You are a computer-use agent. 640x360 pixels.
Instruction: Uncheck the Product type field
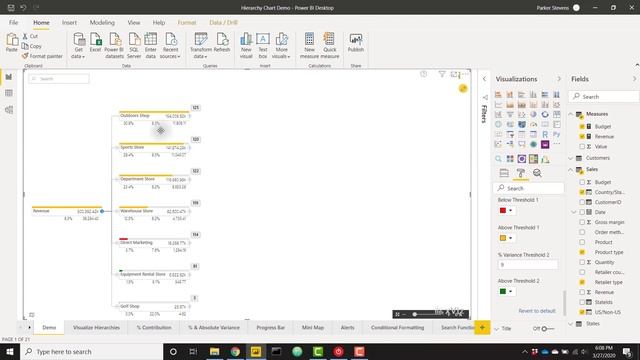click(582, 252)
